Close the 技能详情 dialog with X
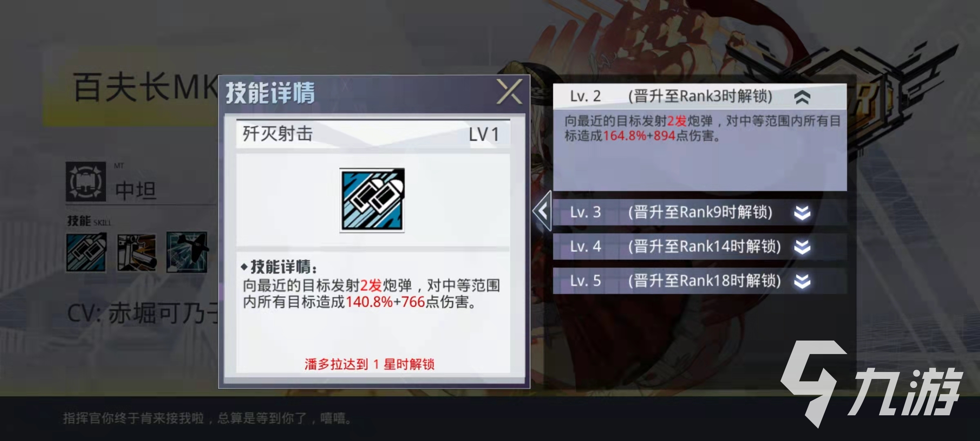Image resolution: width=980 pixels, height=441 pixels. 509,92
